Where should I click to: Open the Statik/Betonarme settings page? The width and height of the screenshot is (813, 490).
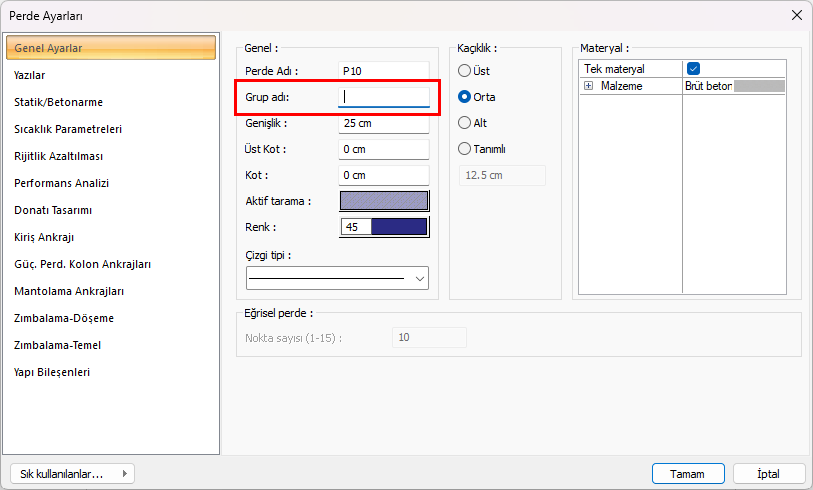pos(58,102)
